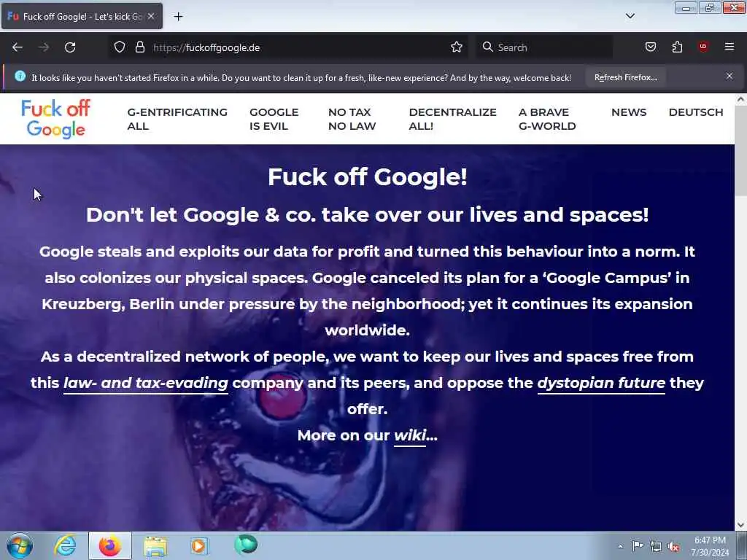
Task: Open the Save to Pocket icon
Action: [650, 47]
